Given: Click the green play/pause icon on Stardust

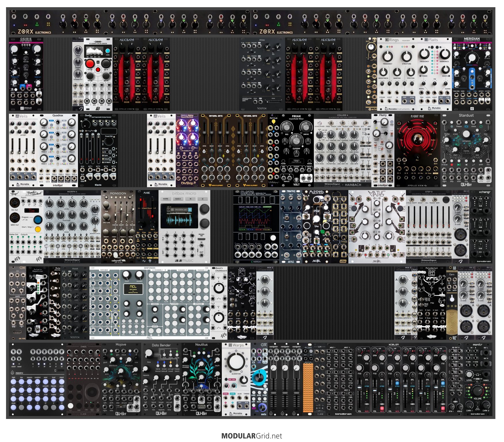Looking at the screenshot, I should (x=459, y=165).
